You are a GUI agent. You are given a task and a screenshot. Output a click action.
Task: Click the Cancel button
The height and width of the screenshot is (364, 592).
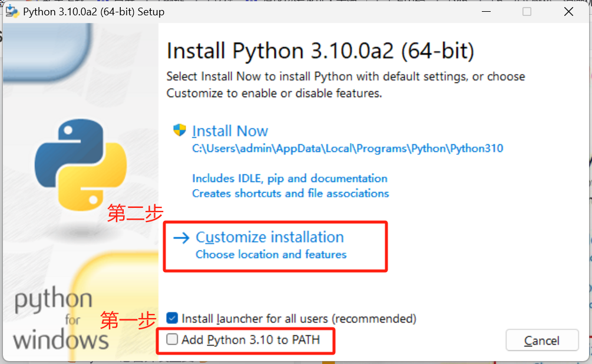[541, 340]
